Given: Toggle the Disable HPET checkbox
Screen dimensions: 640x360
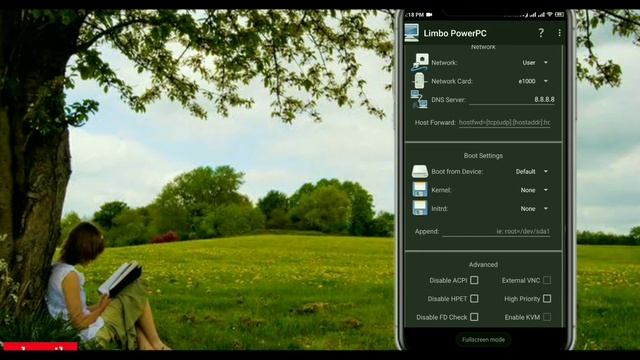Looking at the screenshot, I should pos(474,298).
